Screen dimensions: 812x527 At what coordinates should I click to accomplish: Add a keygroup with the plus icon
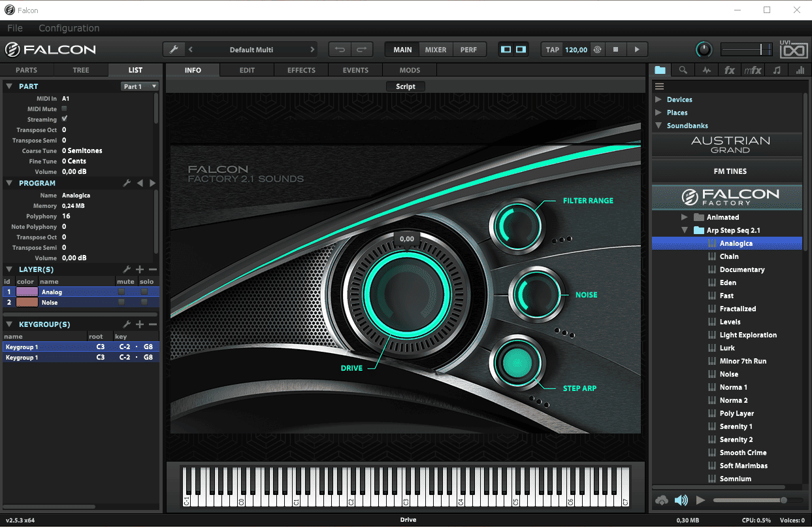[x=140, y=324]
